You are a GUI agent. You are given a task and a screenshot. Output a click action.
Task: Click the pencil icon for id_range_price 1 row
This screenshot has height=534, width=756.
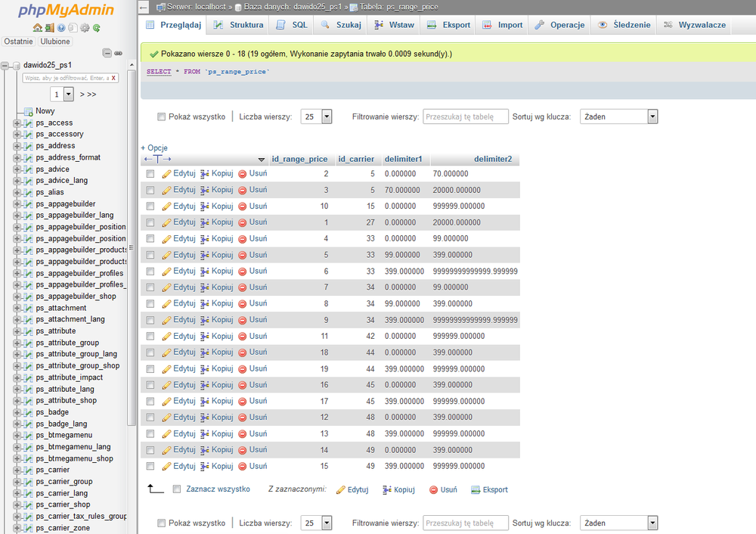coord(166,222)
